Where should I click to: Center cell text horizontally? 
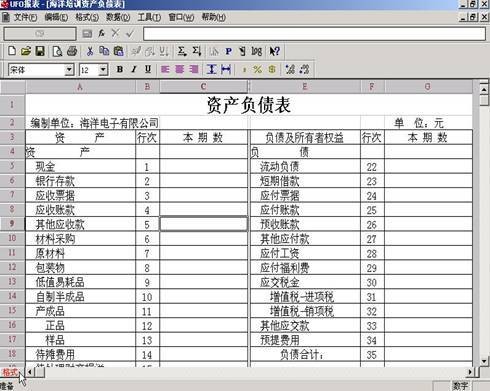click(x=180, y=69)
